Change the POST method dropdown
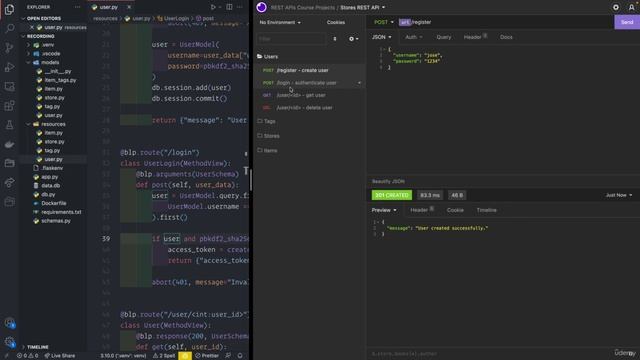Image resolution: width=640 pixels, height=360 pixels. point(384,22)
